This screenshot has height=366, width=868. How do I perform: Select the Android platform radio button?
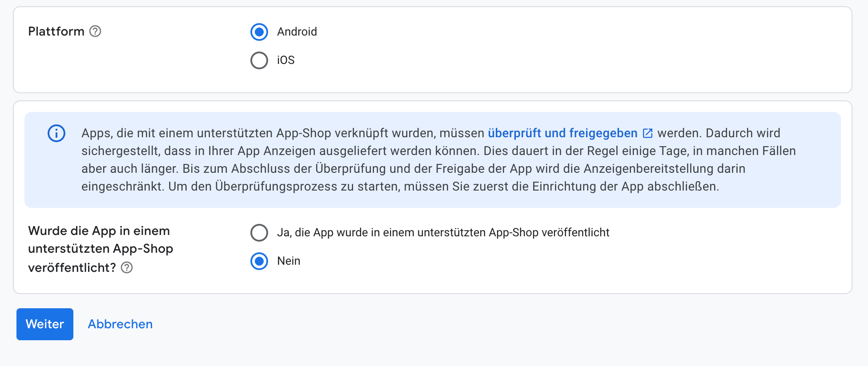point(259,32)
